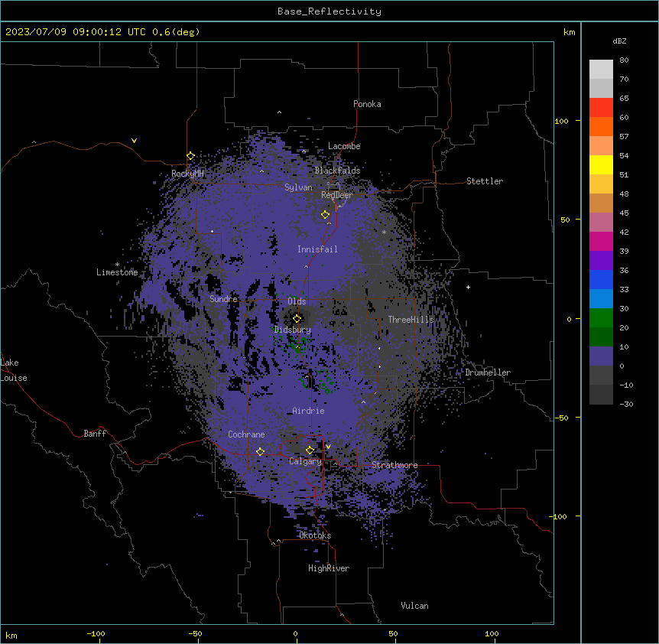This screenshot has height=644, width=659.
Task: Click the Innisfail city label
Action: (x=317, y=249)
